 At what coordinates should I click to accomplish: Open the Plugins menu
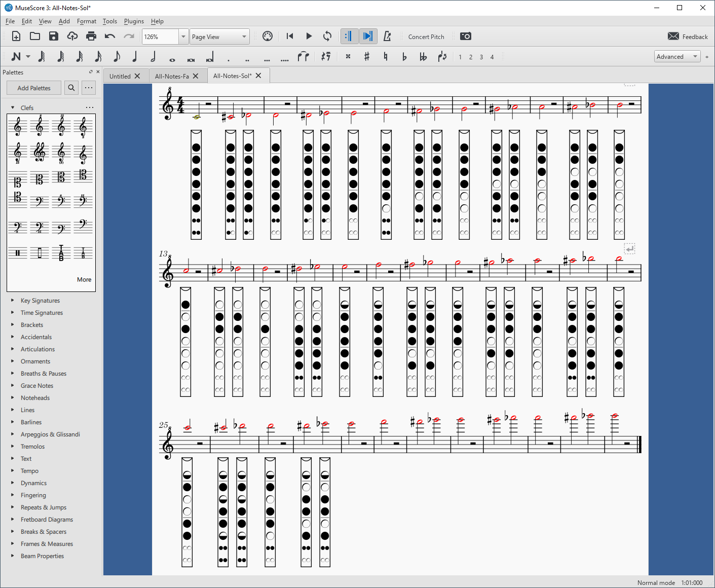tap(134, 21)
